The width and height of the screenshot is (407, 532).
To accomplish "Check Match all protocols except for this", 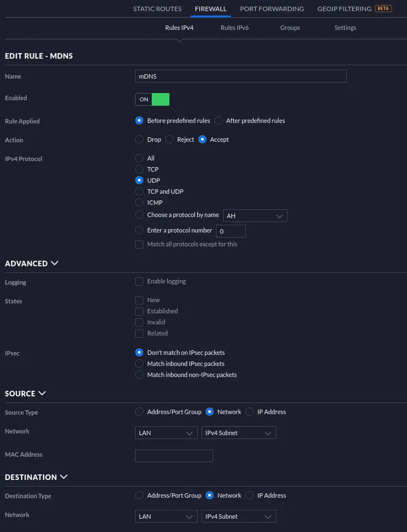I will (139, 244).
